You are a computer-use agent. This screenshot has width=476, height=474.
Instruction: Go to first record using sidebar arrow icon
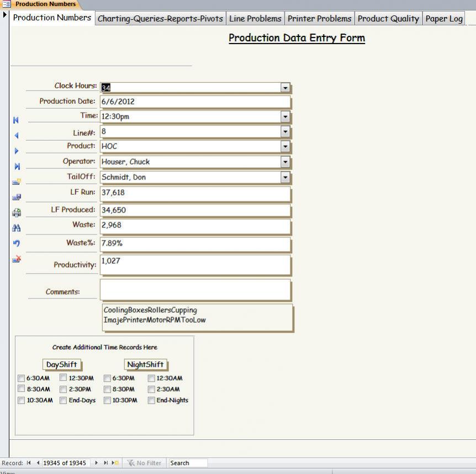16,120
